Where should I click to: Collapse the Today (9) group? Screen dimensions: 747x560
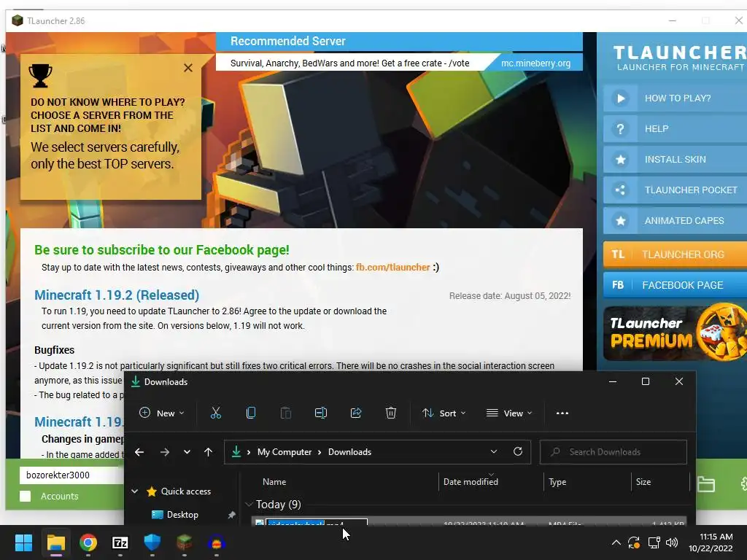click(249, 504)
